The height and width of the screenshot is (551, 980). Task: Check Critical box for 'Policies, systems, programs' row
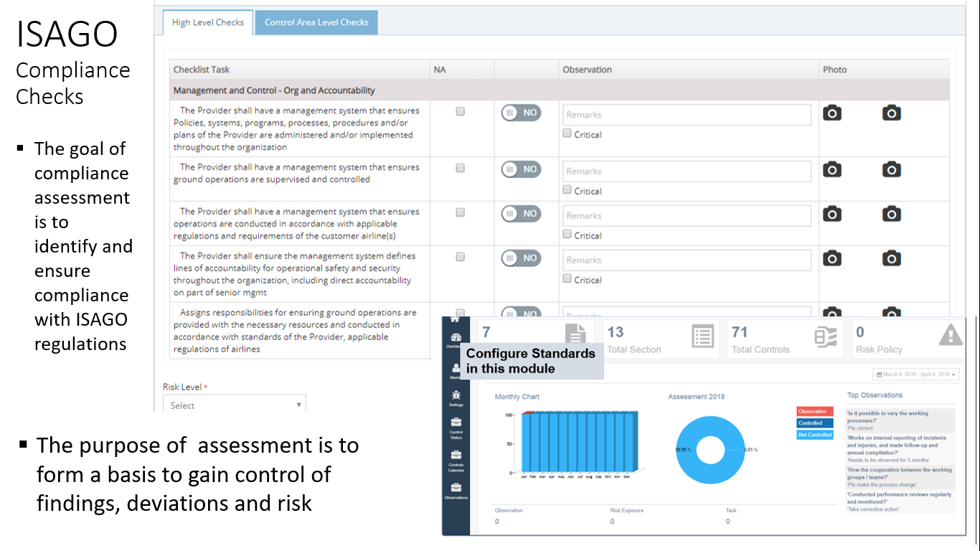[567, 133]
